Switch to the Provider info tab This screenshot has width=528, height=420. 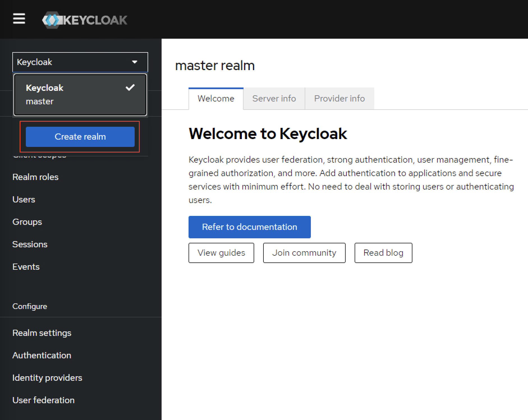coord(339,98)
